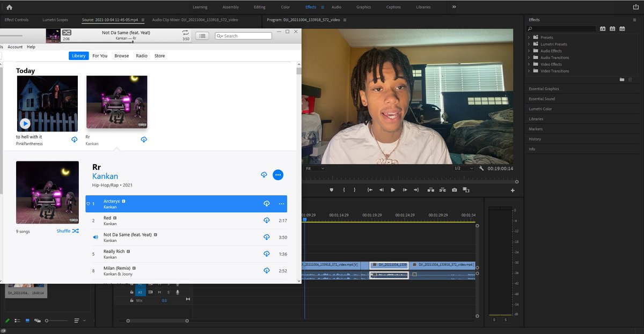644x334 pixels.
Task: Click the Extract button in Program monitor
Action: pyautogui.click(x=443, y=190)
